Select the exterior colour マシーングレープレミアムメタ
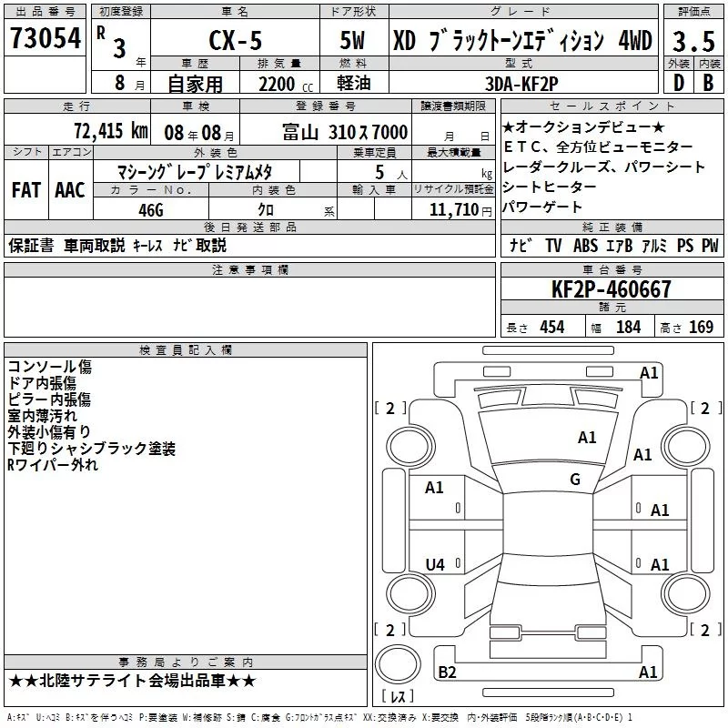This screenshot has width=728, height=728. coord(195,173)
